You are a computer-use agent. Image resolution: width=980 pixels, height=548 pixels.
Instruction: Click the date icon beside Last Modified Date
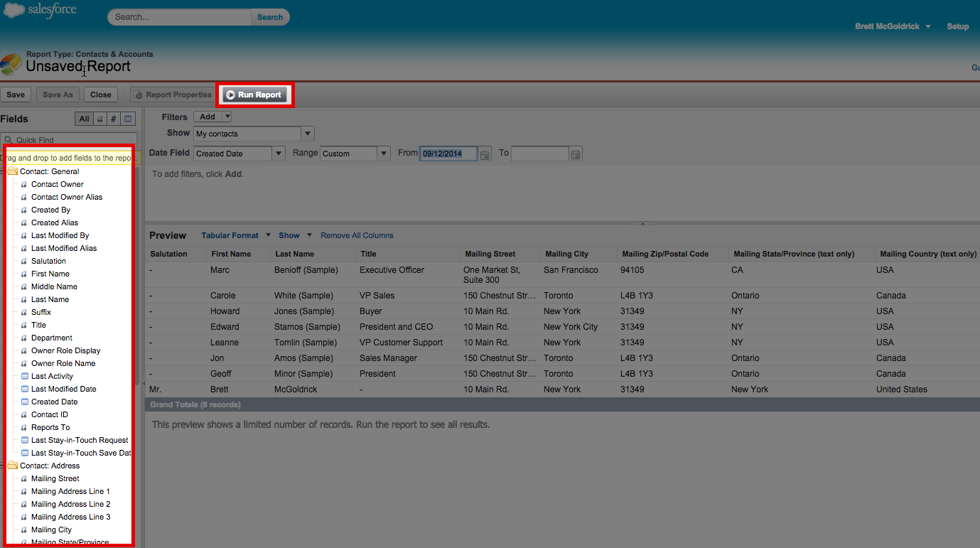point(25,389)
